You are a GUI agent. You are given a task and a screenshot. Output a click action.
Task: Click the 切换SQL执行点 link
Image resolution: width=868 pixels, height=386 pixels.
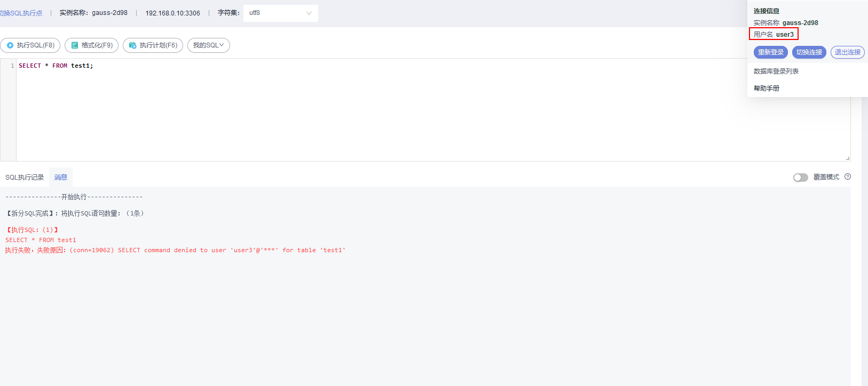(21, 13)
